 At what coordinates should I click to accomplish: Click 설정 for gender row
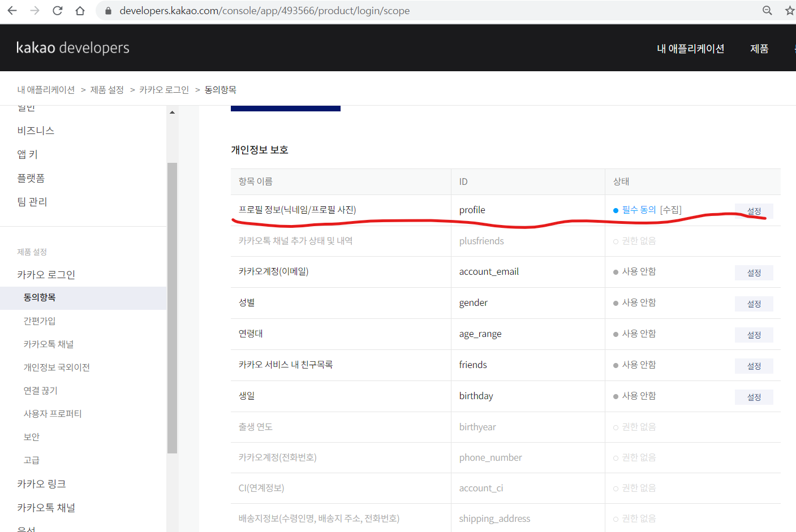pyautogui.click(x=754, y=304)
